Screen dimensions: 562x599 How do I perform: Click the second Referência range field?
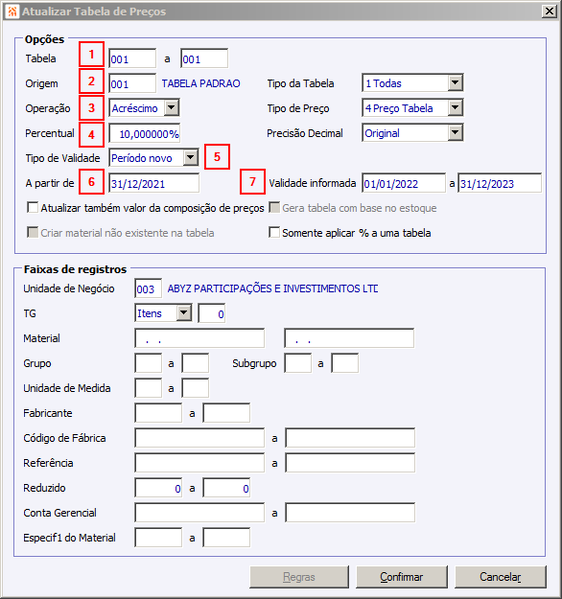tap(350, 463)
